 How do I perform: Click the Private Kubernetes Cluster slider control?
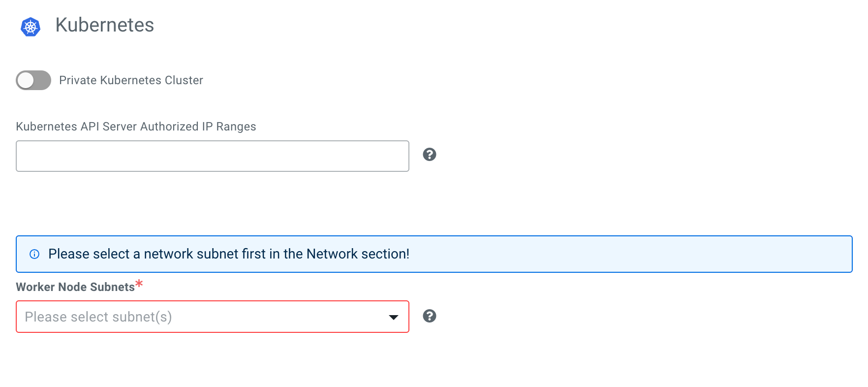33,80
